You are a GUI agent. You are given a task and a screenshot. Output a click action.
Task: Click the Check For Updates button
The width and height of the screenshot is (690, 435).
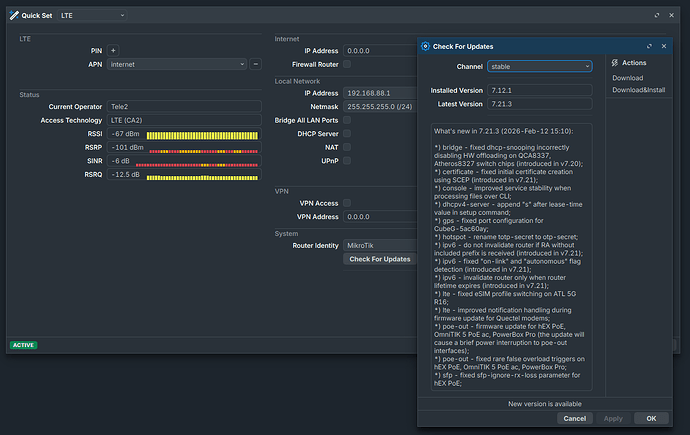tap(379, 259)
